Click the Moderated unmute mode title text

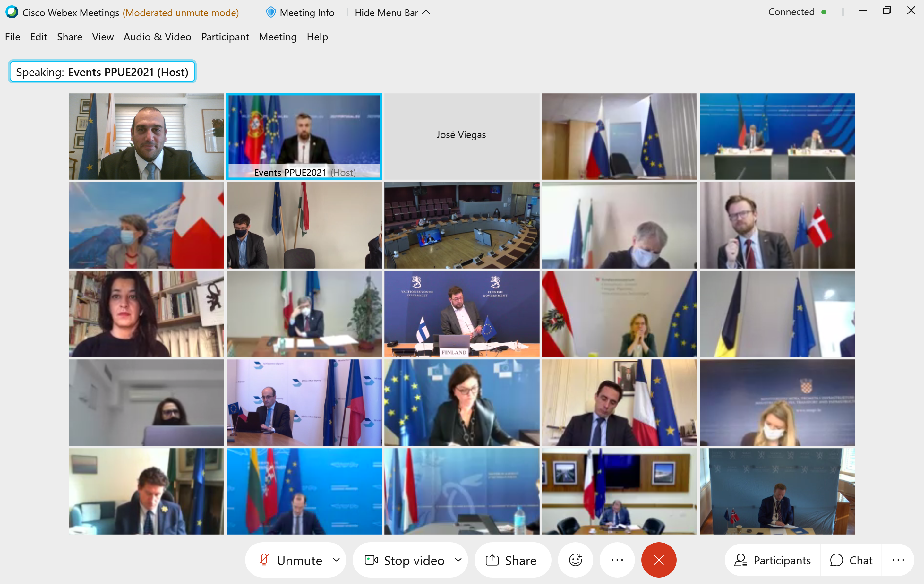181,13
